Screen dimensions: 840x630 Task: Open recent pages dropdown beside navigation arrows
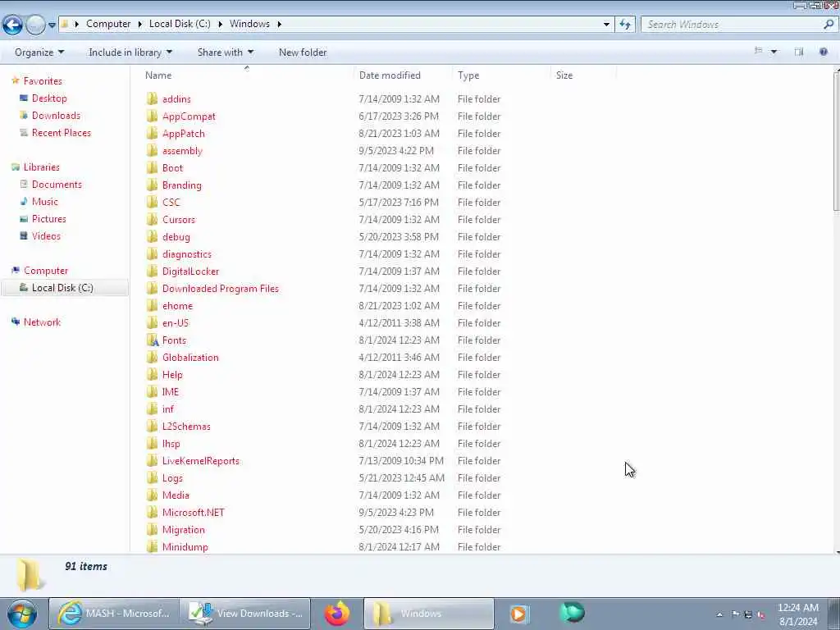[x=52, y=25]
